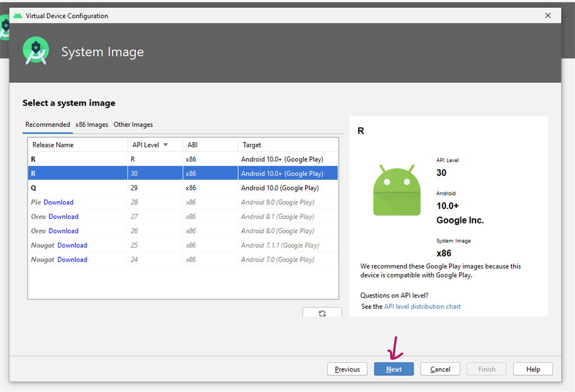Open the API level distribution chart

(x=422, y=306)
